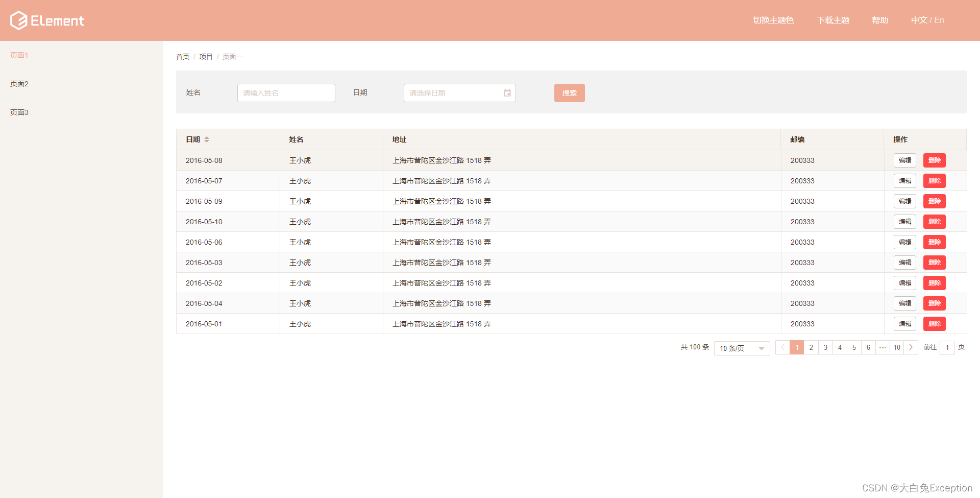Click 下载主题 in the header
This screenshot has height=498, width=980.
pyautogui.click(x=833, y=20)
